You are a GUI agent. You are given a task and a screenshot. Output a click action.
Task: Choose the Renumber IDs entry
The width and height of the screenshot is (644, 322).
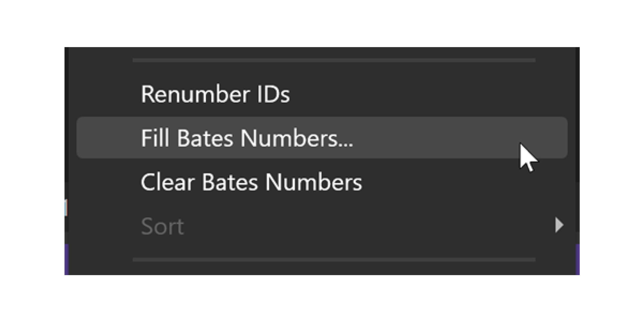tap(215, 94)
